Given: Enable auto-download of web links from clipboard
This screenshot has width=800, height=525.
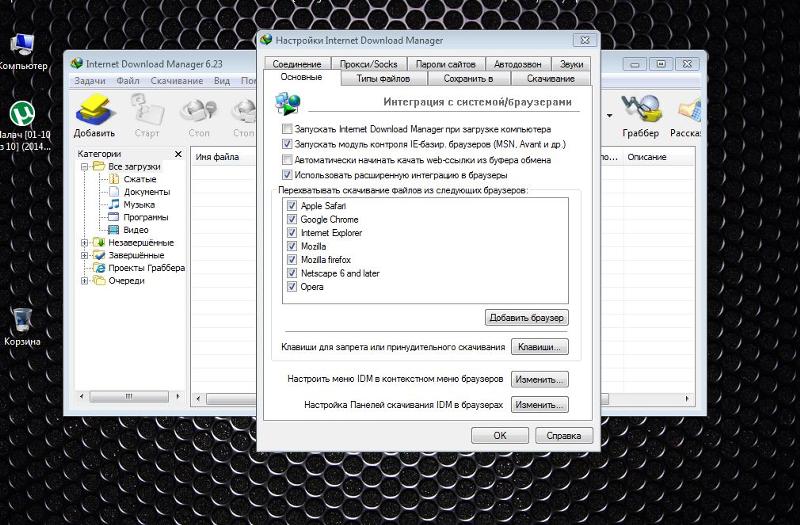Looking at the screenshot, I should tap(287, 159).
